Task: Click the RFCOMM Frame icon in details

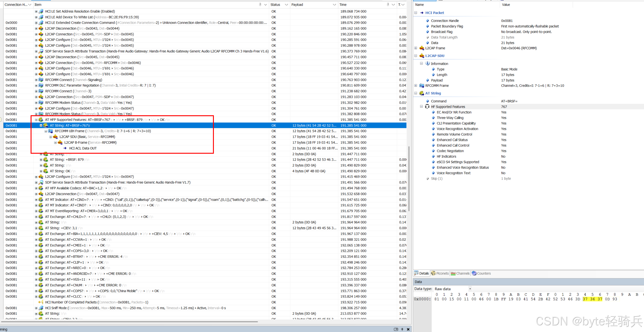Action: (x=422, y=86)
